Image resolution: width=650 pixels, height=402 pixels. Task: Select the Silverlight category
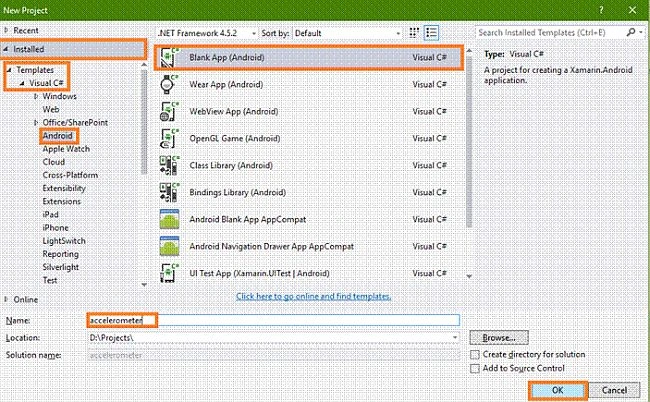click(x=61, y=267)
